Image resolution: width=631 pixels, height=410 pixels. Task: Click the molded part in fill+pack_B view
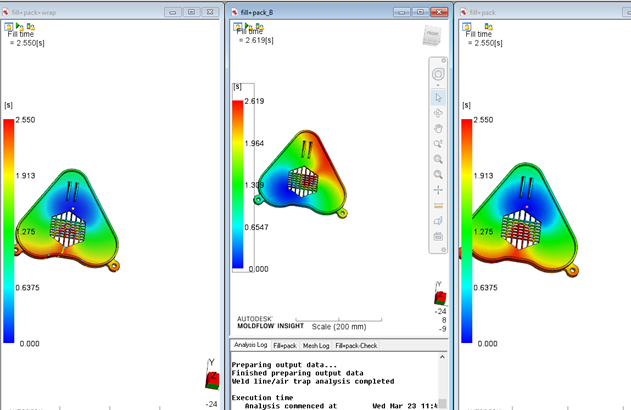coord(302,174)
